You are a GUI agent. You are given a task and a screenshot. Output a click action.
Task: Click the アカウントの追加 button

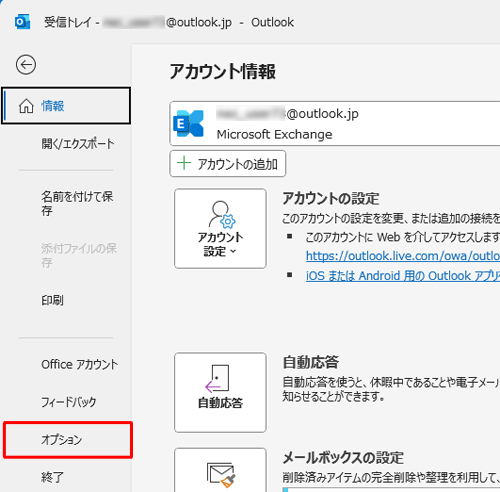pos(228,163)
